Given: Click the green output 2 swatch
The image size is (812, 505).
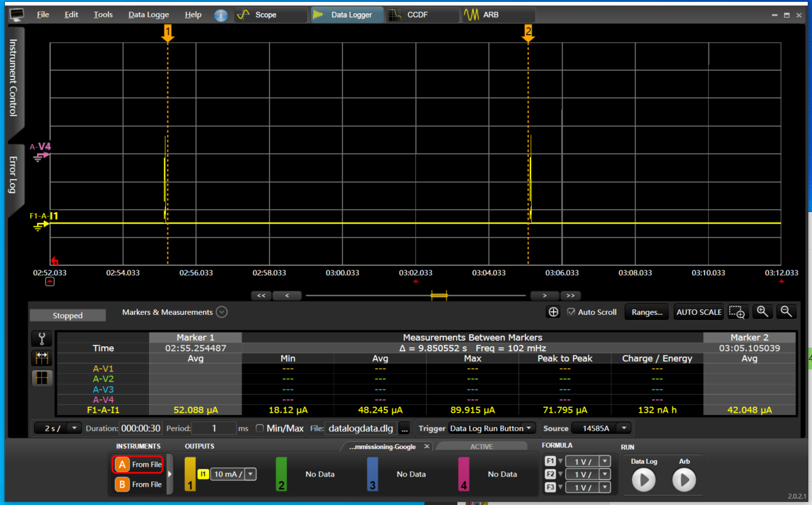Looking at the screenshot, I should coord(282,474).
